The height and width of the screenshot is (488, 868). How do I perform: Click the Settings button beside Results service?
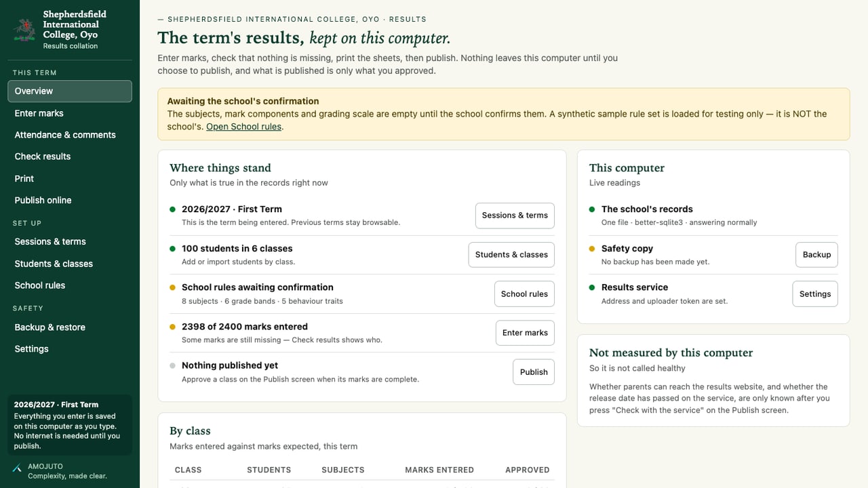tap(815, 294)
